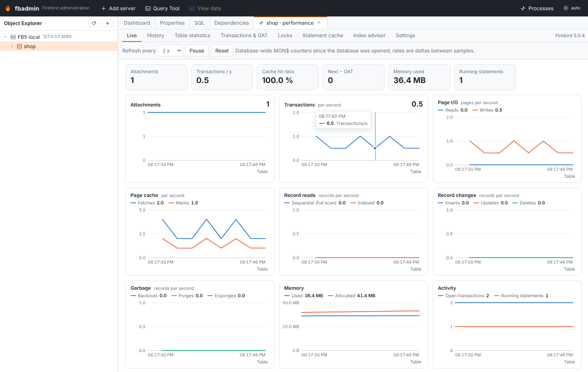This screenshot has width=588, height=372.
Task: Click the pulse icon on the performance tab
Action: point(261,23)
